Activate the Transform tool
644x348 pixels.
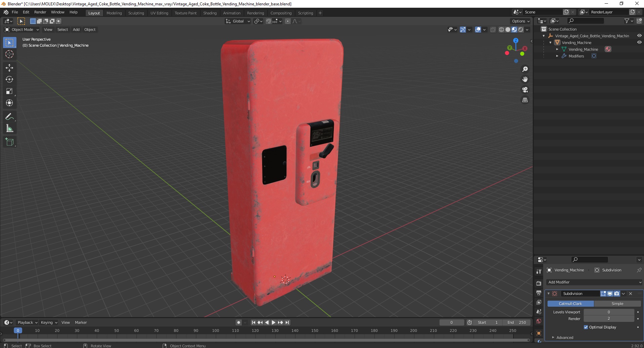(x=9, y=103)
